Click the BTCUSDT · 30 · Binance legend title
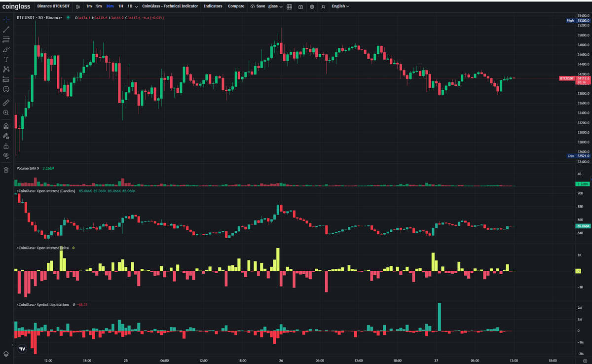592x364 pixels. pyautogui.click(x=39, y=18)
